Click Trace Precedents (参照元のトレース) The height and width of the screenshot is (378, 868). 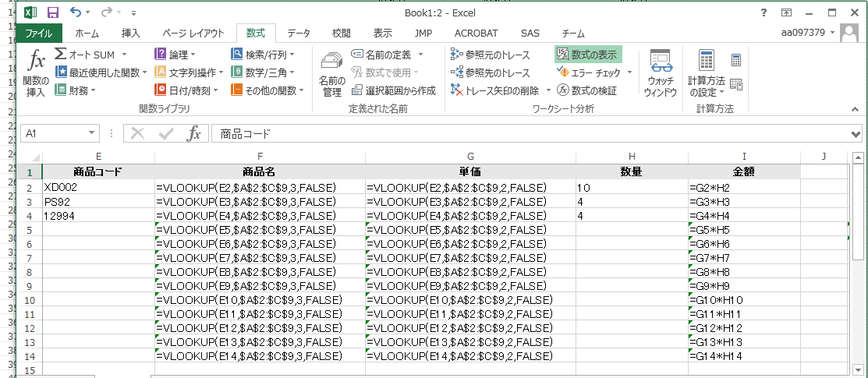(491, 55)
